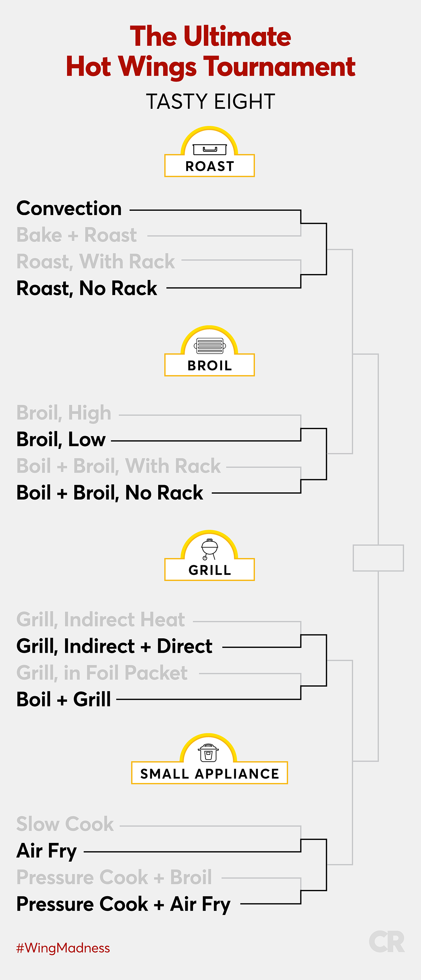Click the CR logo at bottom right
Viewport: 421px width, 980px height.
(386, 941)
